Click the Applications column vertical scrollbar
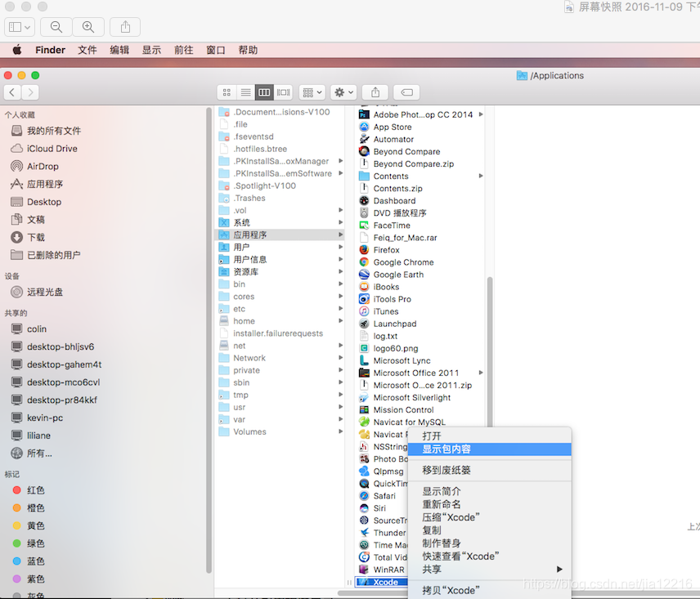 click(x=490, y=352)
